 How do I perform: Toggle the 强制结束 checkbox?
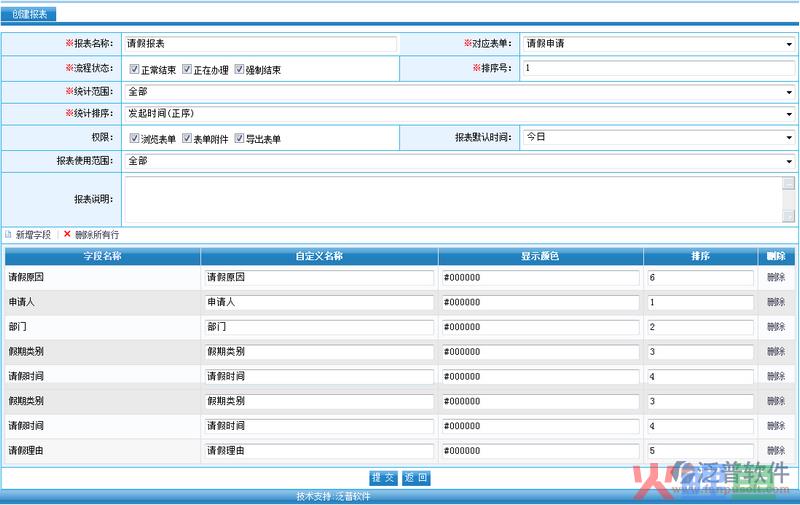tap(239, 69)
